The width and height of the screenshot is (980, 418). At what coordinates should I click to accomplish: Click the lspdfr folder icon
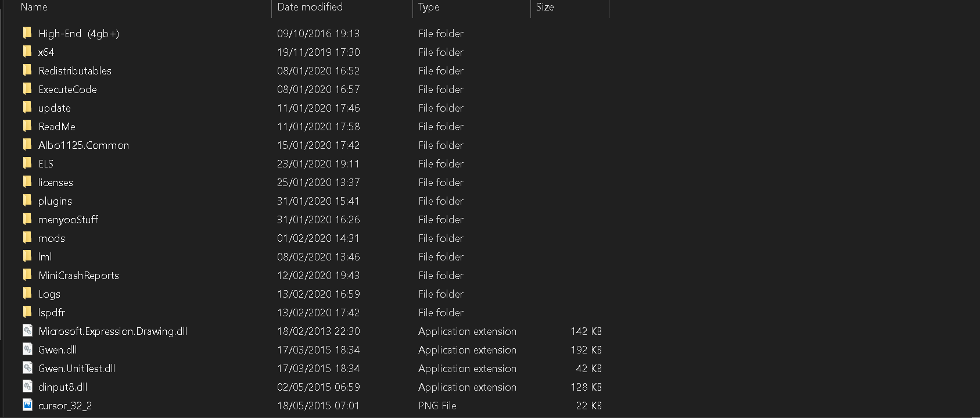pos(27,312)
